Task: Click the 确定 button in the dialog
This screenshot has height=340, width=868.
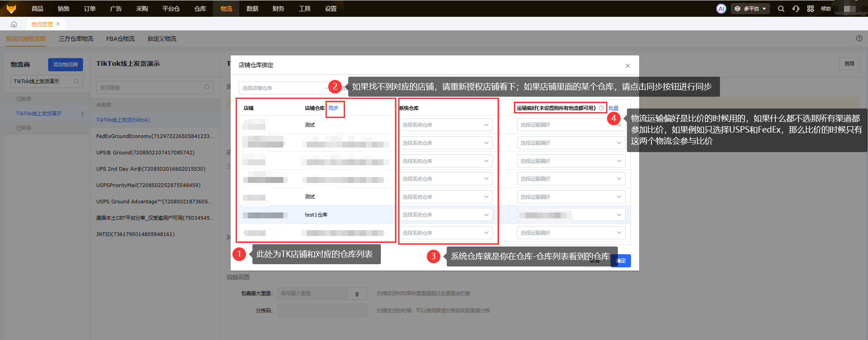Action: 621,261
